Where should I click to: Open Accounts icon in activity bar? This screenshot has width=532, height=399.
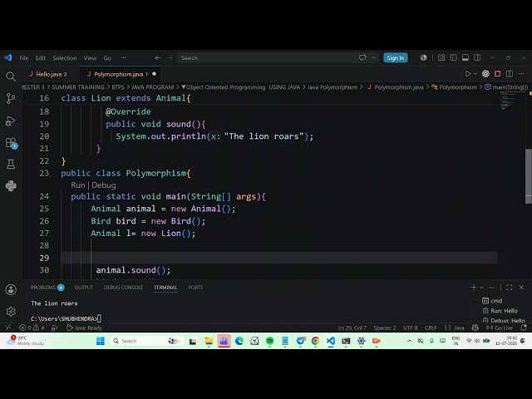(x=11, y=289)
